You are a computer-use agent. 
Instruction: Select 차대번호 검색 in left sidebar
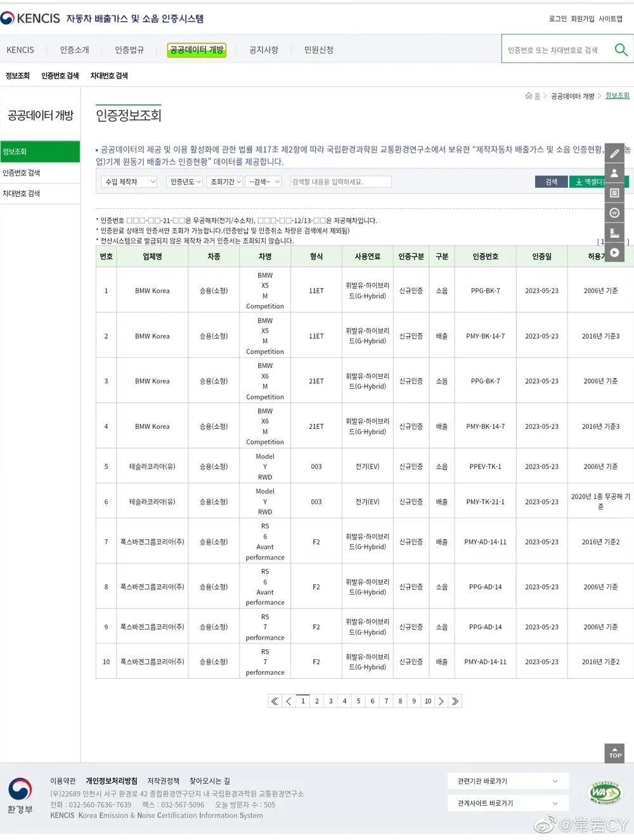[40, 194]
